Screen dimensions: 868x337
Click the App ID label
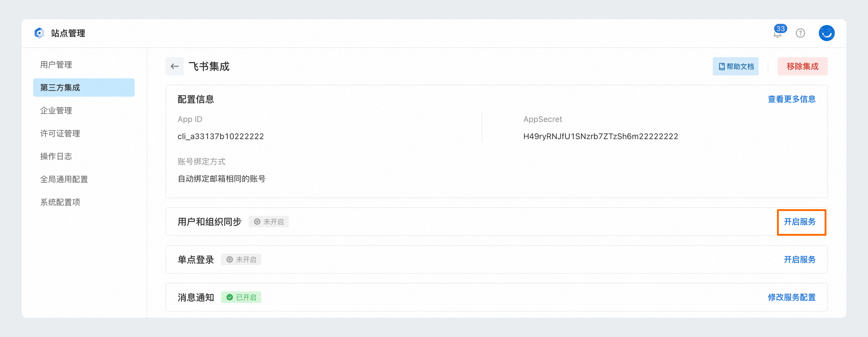[190, 119]
